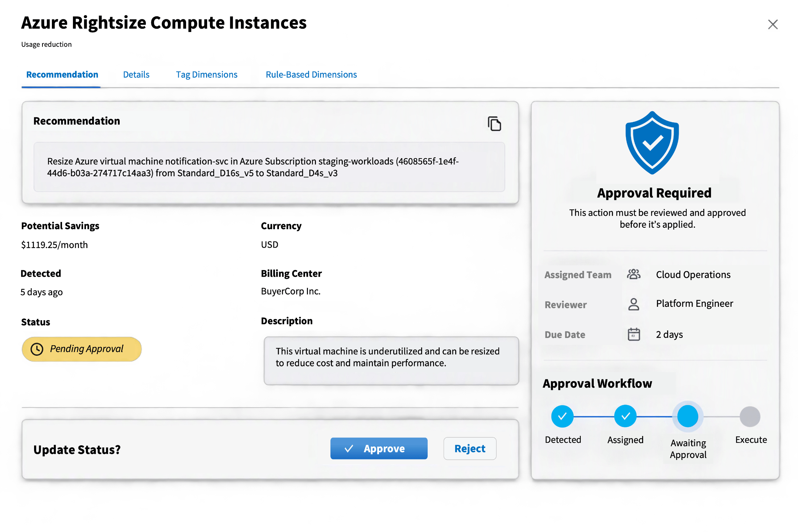Click the 5 days ago detected value

point(41,292)
